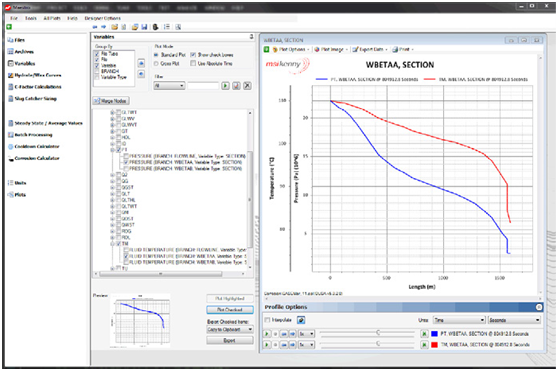Collapse the TM node in the variable tree
558x371 pixels.
112,244
